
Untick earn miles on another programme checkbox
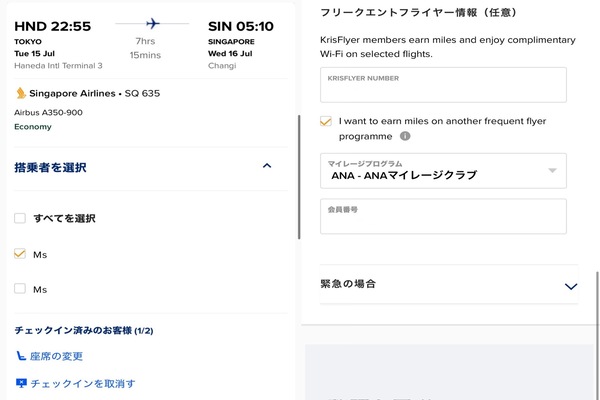326,121
